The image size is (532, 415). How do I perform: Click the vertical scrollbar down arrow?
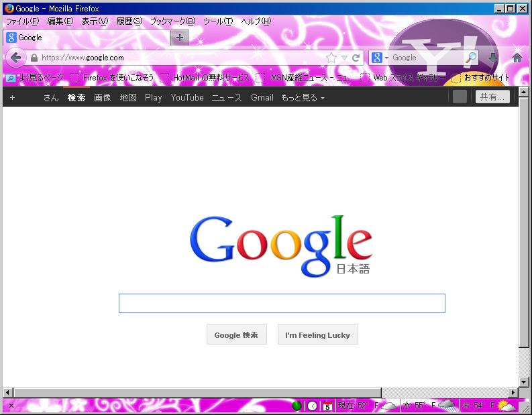[523, 382]
